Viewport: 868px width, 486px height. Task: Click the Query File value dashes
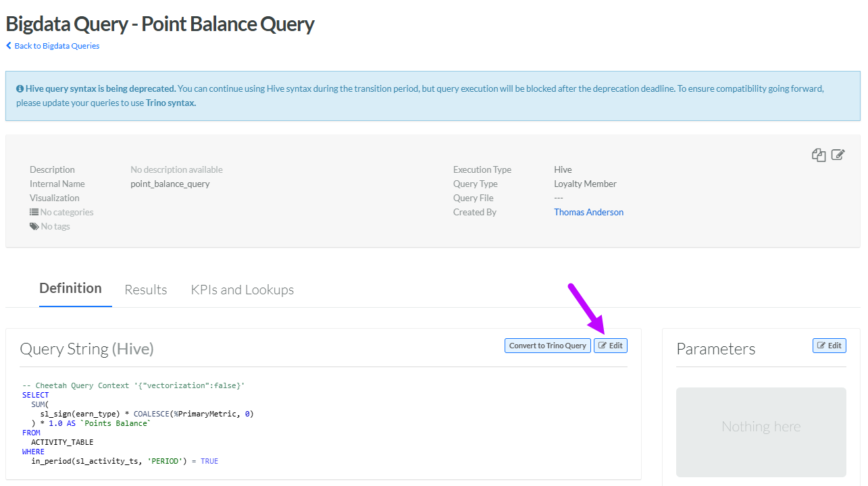(x=559, y=198)
